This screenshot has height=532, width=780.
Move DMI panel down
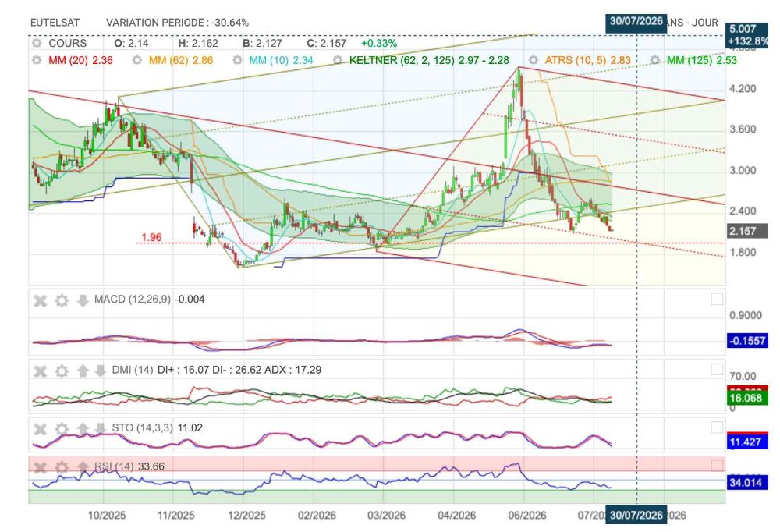pos(100,371)
